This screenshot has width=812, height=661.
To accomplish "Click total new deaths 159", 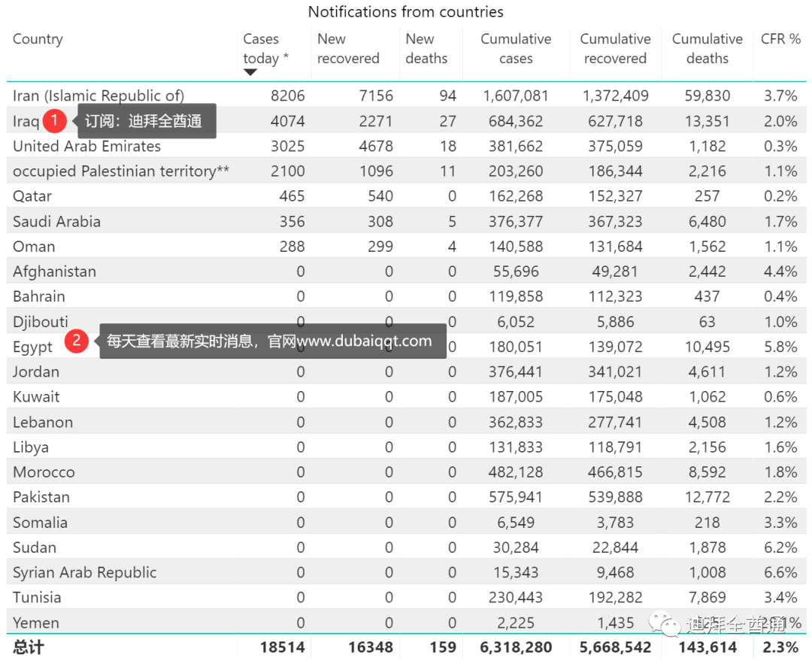I will tap(443, 647).
